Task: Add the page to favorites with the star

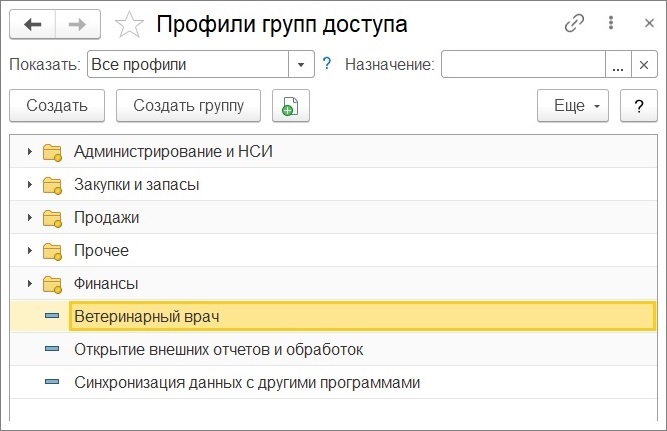Action: [129, 24]
